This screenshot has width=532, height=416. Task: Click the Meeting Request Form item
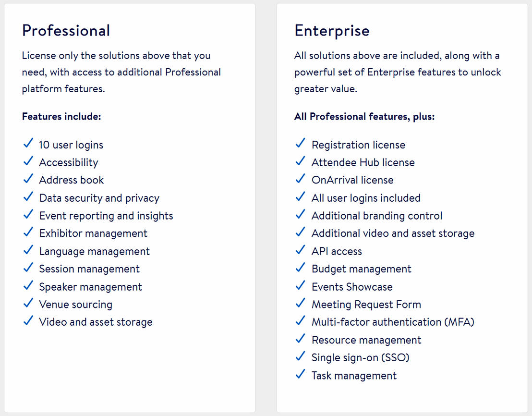(366, 304)
